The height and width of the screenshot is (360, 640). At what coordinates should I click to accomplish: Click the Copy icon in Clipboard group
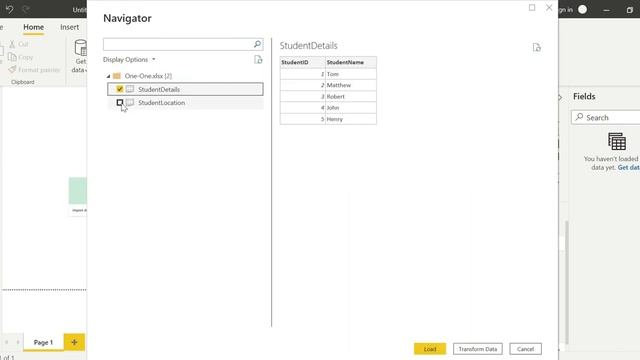point(12,57)
